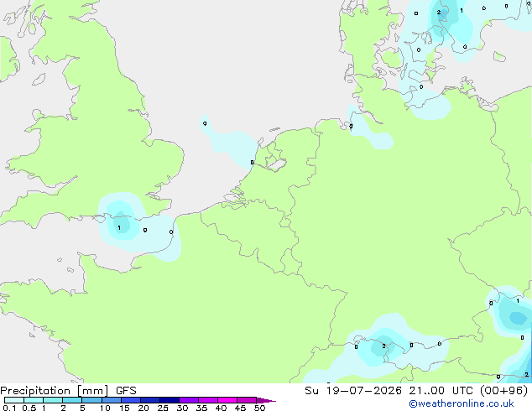Click the "GFS" model label
The height and width of the screenshot is (411, 532).
(x=126, y=391)
